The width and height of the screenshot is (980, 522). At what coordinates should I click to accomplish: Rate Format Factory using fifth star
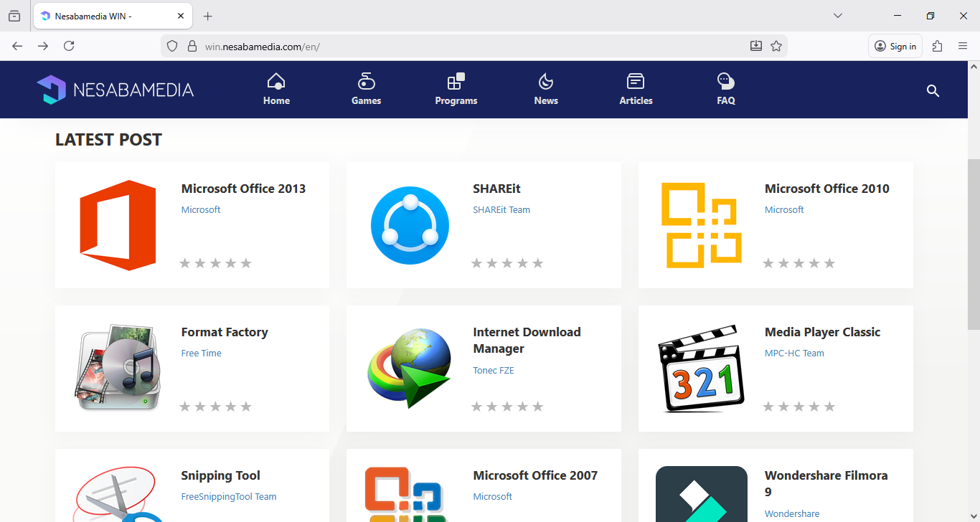coord(246,407)
